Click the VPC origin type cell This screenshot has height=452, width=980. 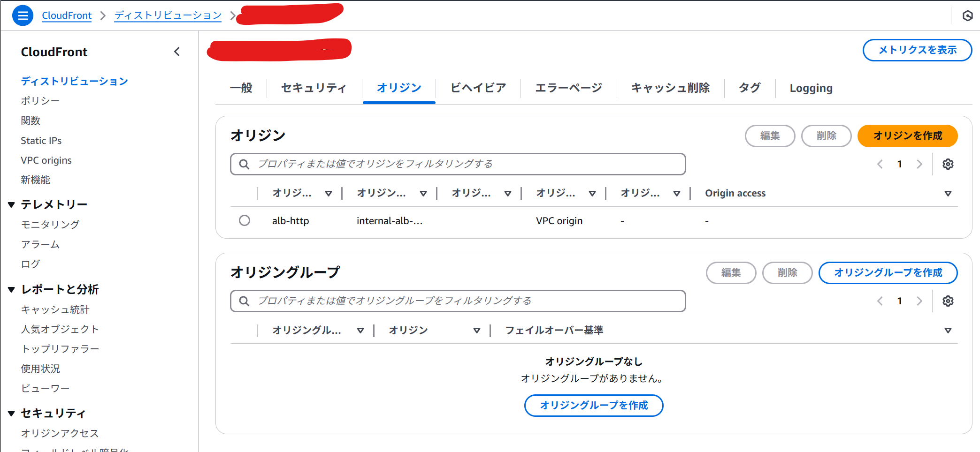point(559,221)
